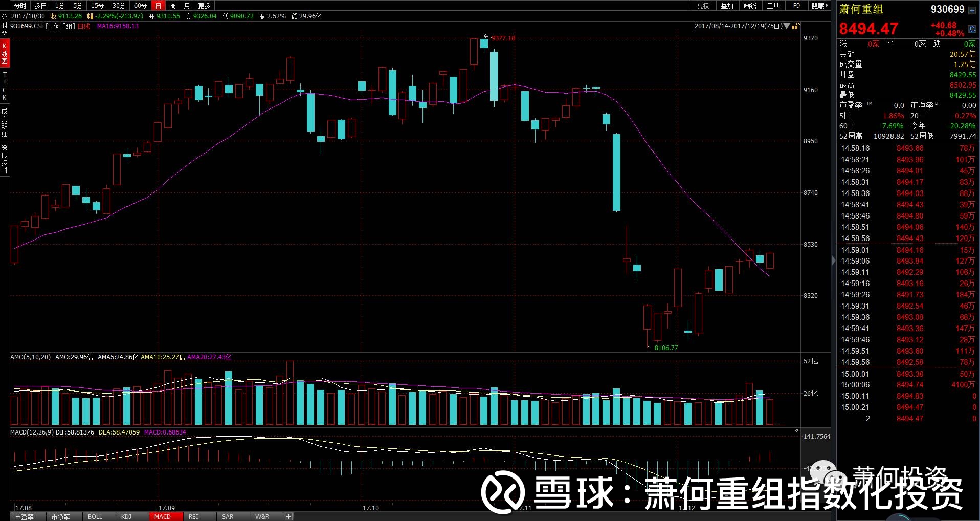Select the 14:58:16 tick trade row
This screenshot has height=521, width=980.
[x=908, y=148]
